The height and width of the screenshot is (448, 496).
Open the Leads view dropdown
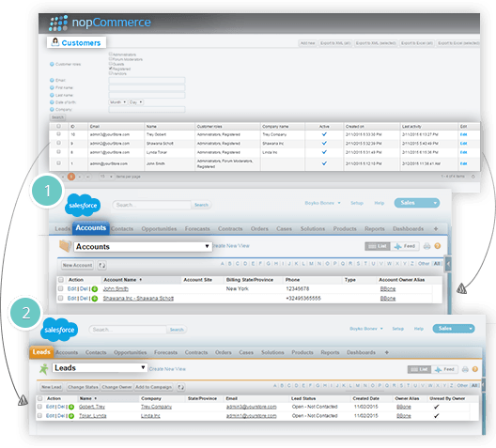point(100,367)
